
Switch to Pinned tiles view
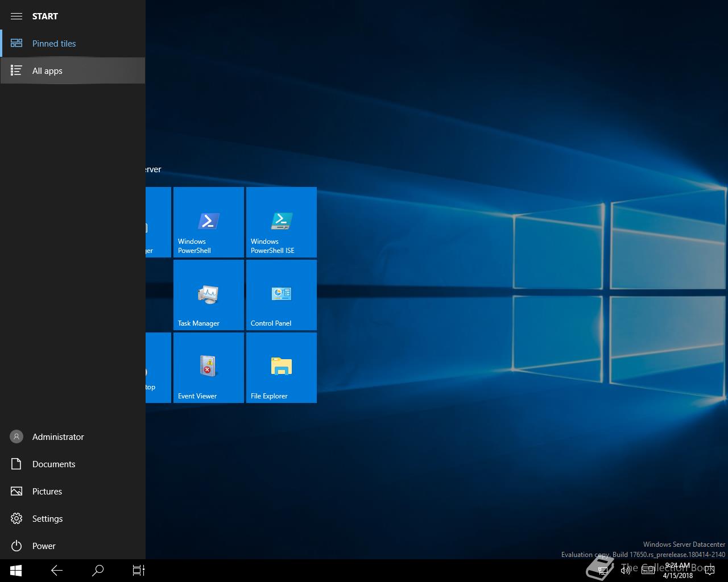[73, 43]
